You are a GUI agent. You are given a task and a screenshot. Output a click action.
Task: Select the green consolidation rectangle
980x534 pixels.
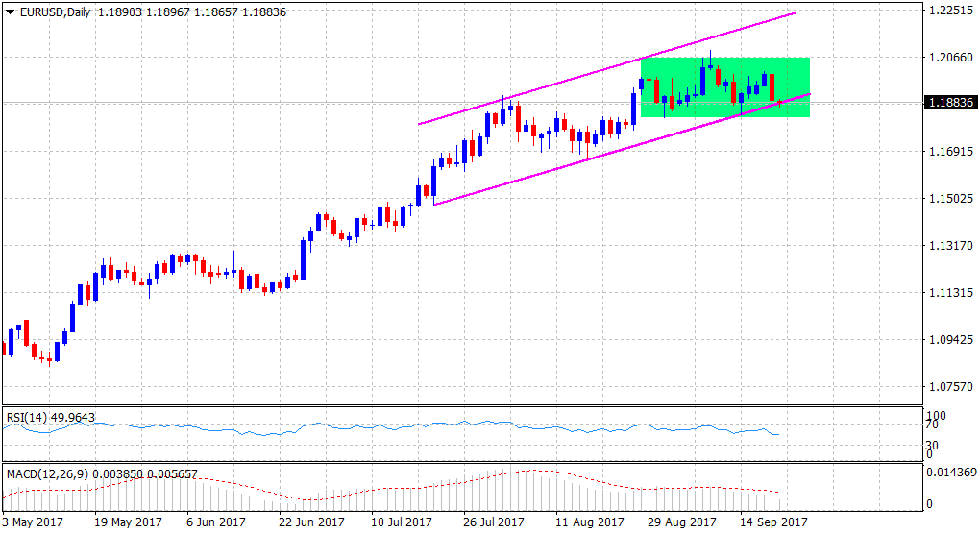pyautogui.click(x=725, y=86)
